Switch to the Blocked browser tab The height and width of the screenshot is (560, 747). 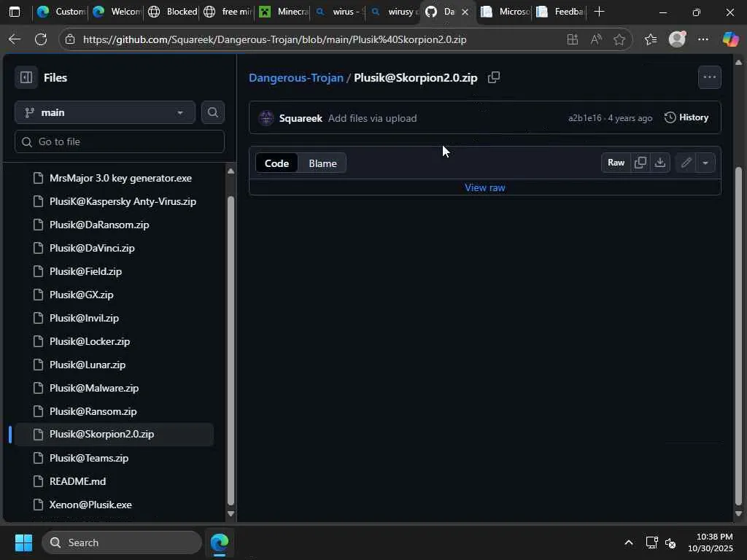coord(172,12)
